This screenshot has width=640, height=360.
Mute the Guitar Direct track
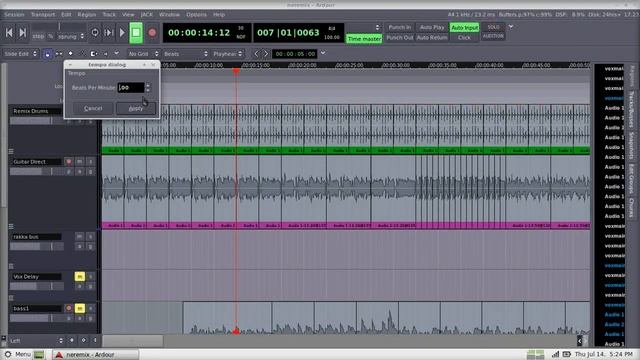pos(80,162)
